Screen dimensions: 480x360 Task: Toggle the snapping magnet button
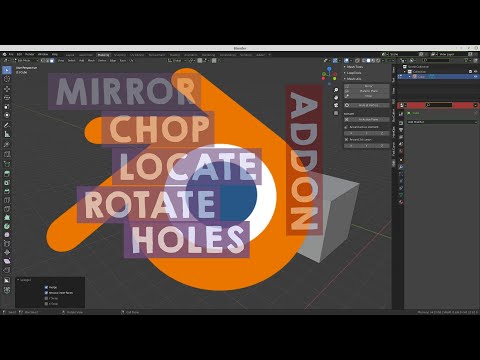pos(200,61)
